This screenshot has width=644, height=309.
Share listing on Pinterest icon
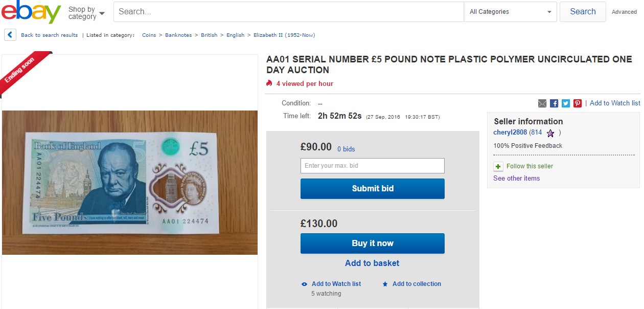[578, 103]
